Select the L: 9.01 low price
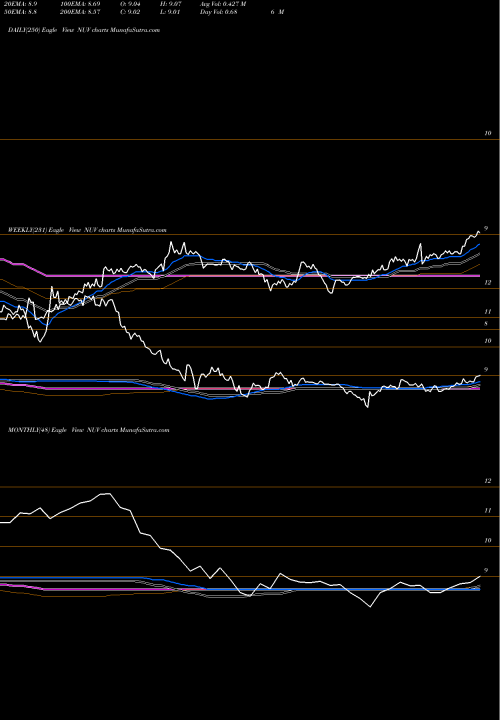 click(x=169, y=12)
